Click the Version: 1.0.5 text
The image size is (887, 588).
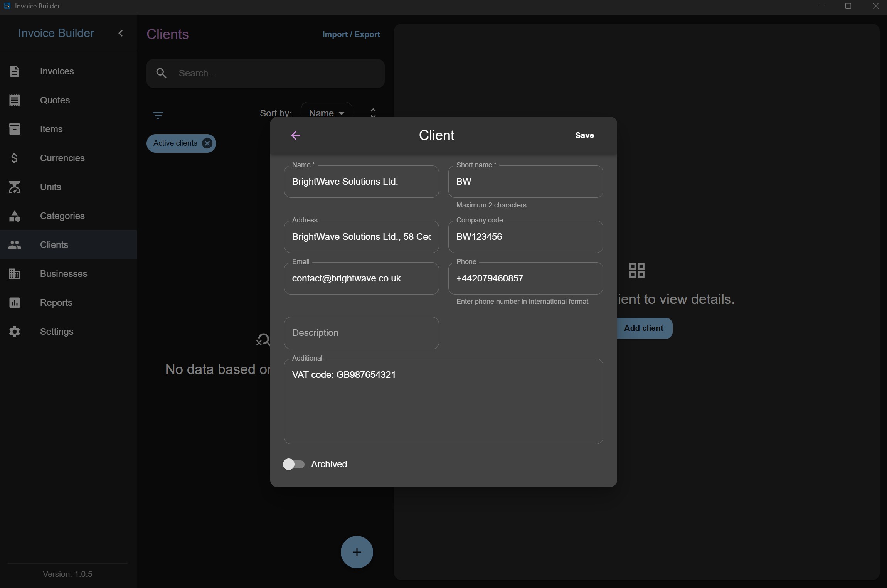67,574
